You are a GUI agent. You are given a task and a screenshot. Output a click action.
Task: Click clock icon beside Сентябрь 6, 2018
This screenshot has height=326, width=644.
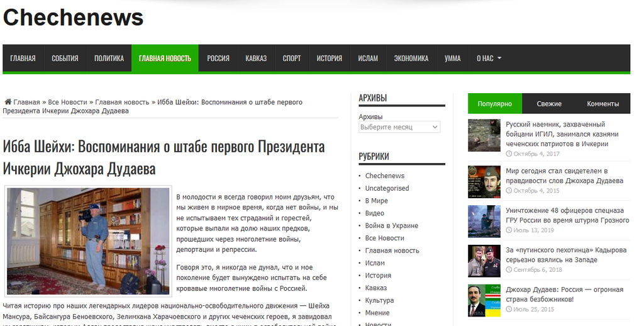coord(509,270)
